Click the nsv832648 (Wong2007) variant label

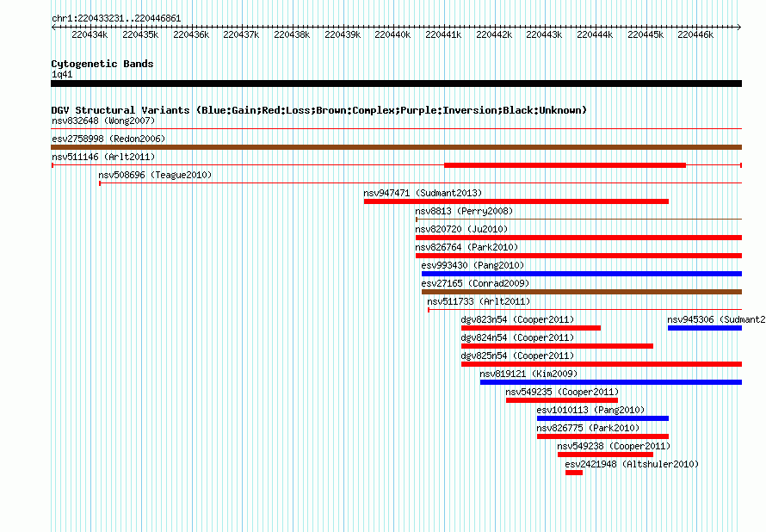point(103,121)
